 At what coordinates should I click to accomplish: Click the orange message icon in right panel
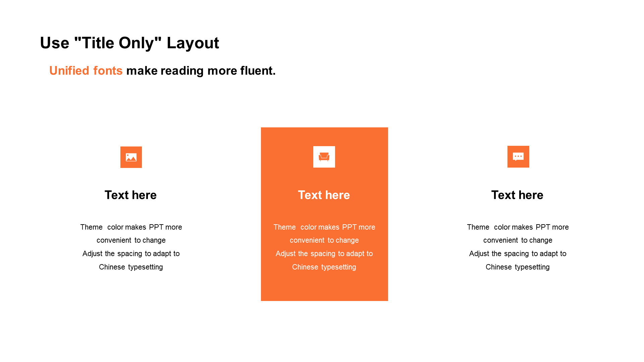coord(518,157)
